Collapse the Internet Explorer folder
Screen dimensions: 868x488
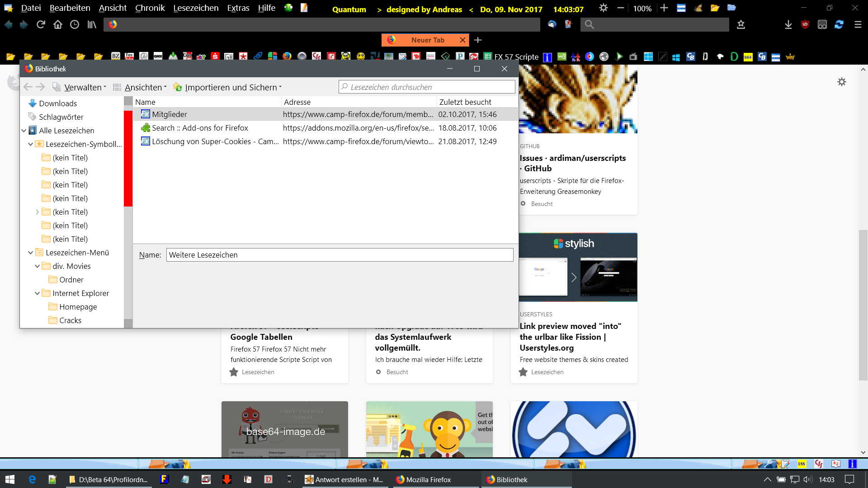click(x=38, y=293)
